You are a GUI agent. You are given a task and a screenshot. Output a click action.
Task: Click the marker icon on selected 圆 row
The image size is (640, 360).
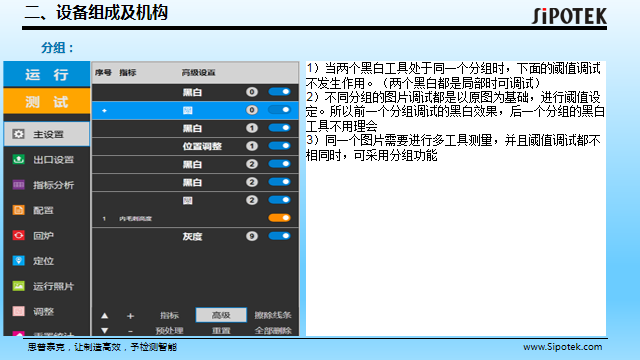[104, 111]
